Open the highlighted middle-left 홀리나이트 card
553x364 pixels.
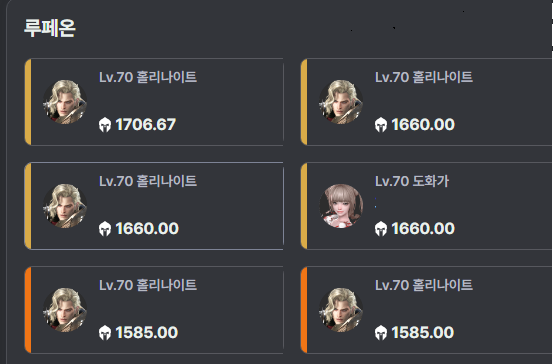click(154, 206)
